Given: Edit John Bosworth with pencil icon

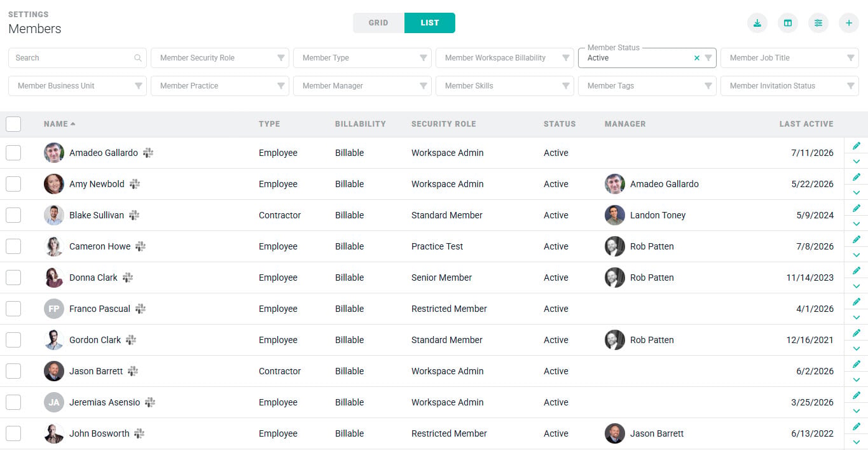Looking at the screenshot, I should coord(857,426).
